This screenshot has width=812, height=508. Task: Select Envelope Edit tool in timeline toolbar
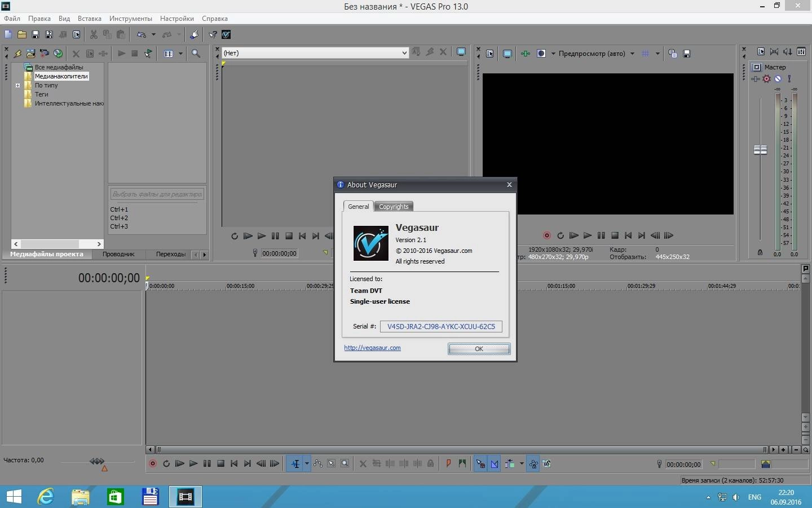click(318, 463)
